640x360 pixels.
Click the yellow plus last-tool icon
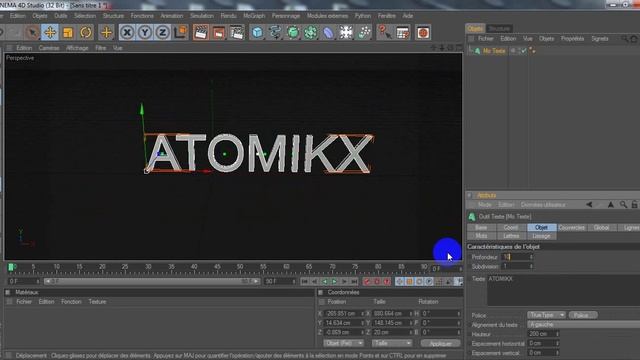[106, 32]
